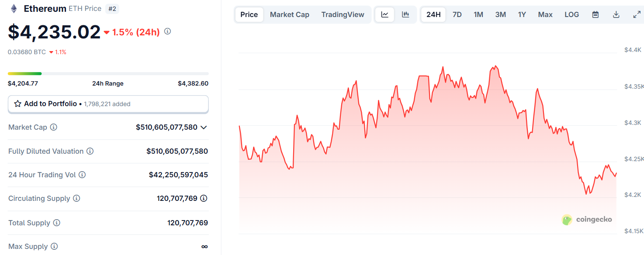Click the $4.25K axis label
This screenshot has height=255, width=644.
(634, 159)
